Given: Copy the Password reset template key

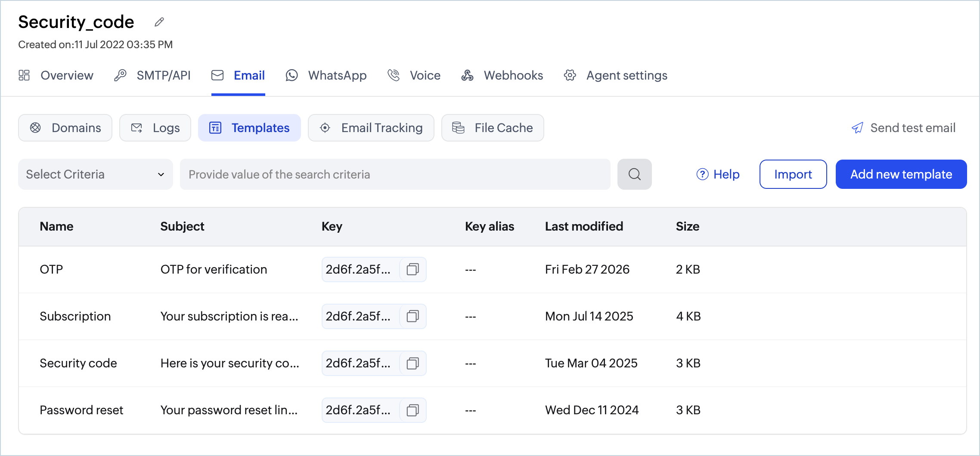Looking at the screenshot, I should tap(413, 410).
